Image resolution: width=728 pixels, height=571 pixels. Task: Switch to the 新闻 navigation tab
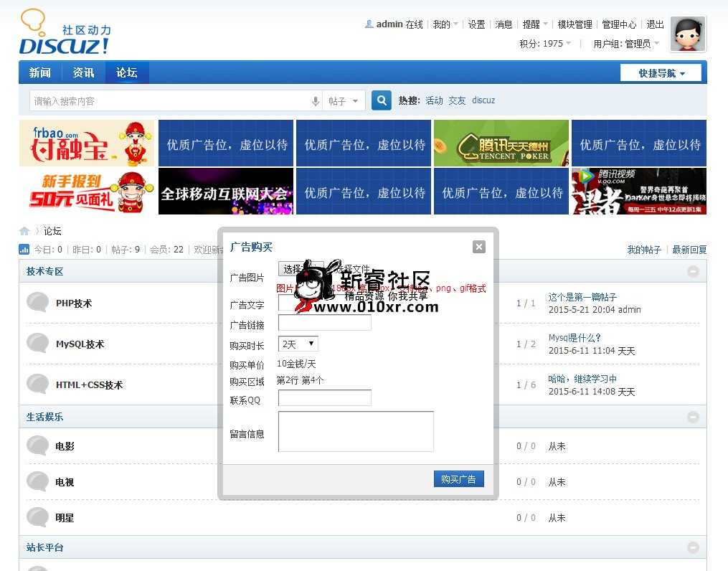40,72
